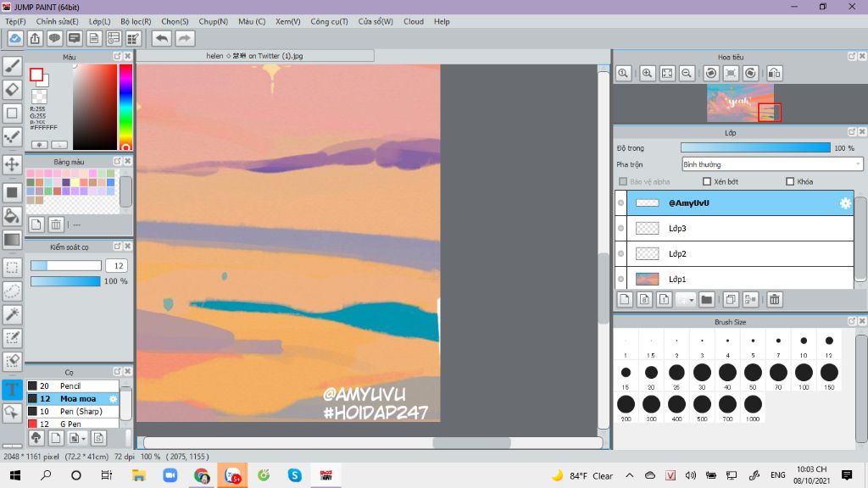The image size is (868, 488).
Task: Open the Lớp(L) menu
Action: (x=100, y=21)
